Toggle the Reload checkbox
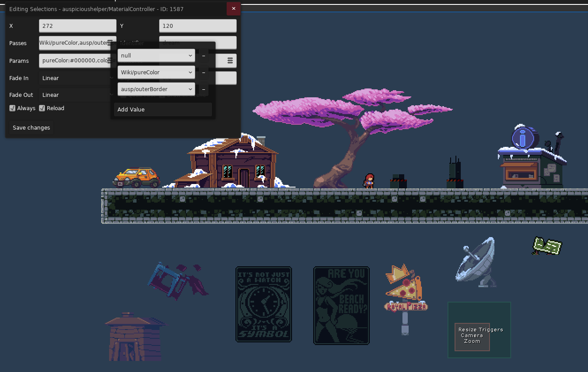588x372 pixels. [x=42, y=108]
